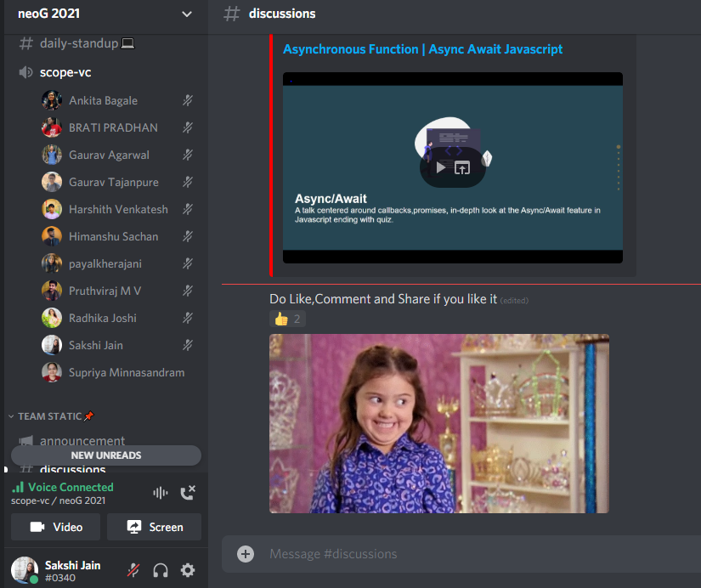
Task: Click muted mic icon next to Harshith Venkatesh
Action: [188, 209]
